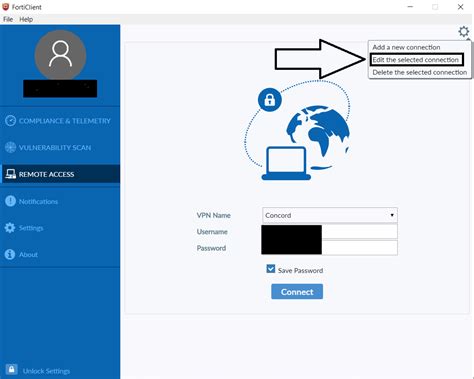Choose Edit the selected connection
Image resolution: width=474 pixels, height=379 pixels.
click(x=416, y=60)
